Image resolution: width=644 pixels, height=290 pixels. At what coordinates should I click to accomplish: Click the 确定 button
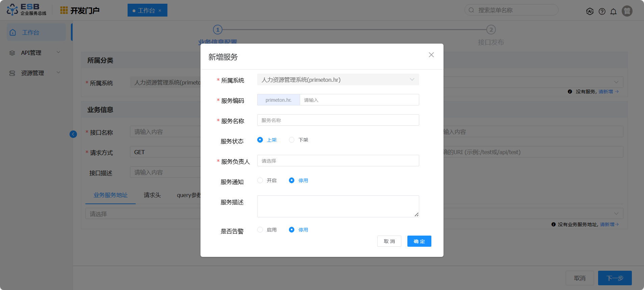[x=419, y=241]
